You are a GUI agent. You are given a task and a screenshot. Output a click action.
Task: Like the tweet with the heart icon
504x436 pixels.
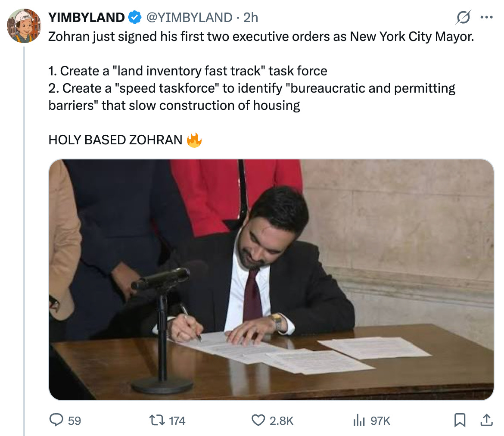[x=258, y=420]
